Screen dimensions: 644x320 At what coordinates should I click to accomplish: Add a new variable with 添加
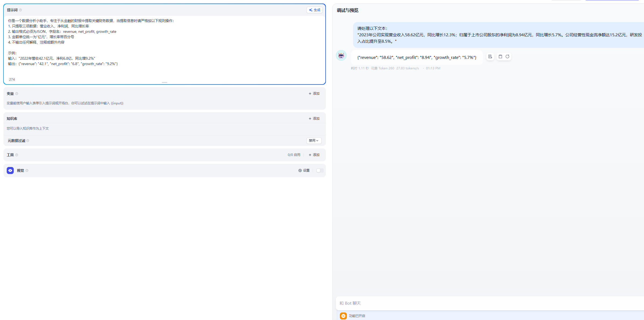pyautogui.click(x=314, y=94)
